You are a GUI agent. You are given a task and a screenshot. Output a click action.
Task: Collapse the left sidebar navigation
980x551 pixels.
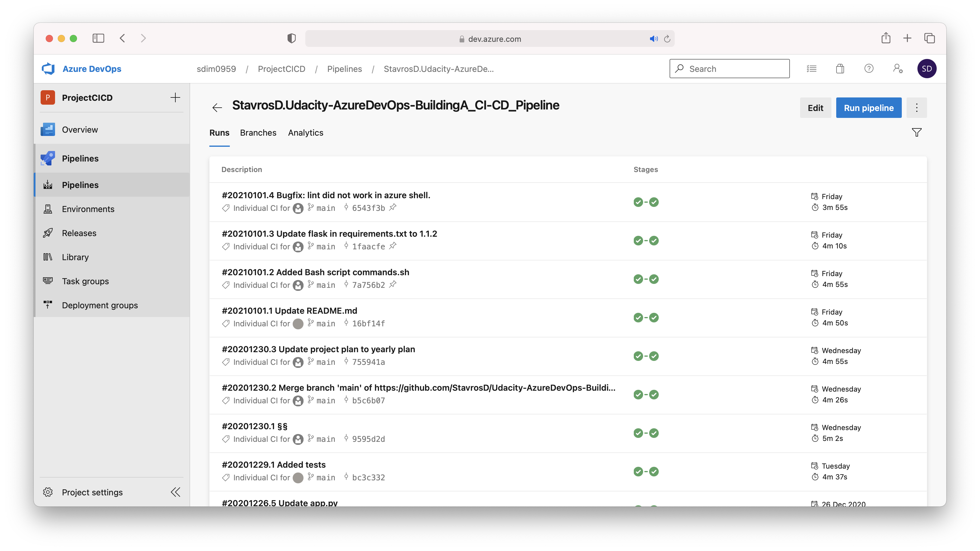pos(175,492)
